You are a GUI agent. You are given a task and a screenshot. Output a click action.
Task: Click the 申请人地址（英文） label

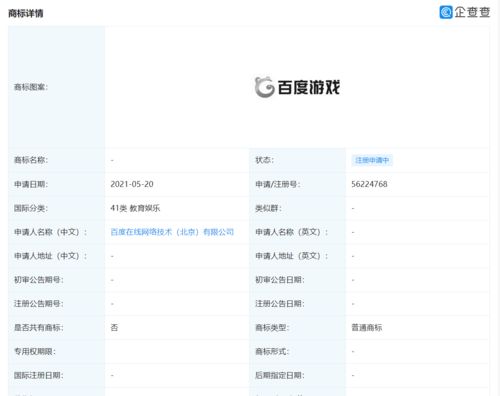(292, 256)
